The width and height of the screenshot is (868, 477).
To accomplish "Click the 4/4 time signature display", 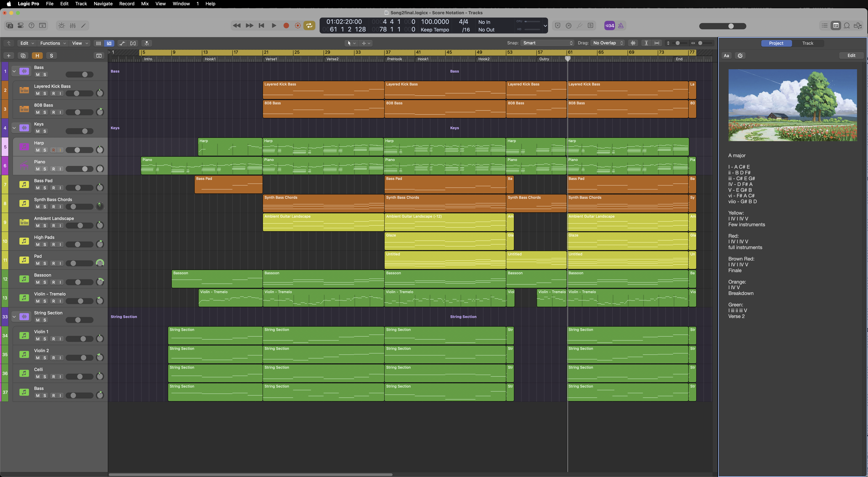I will (x=464, y=22).
